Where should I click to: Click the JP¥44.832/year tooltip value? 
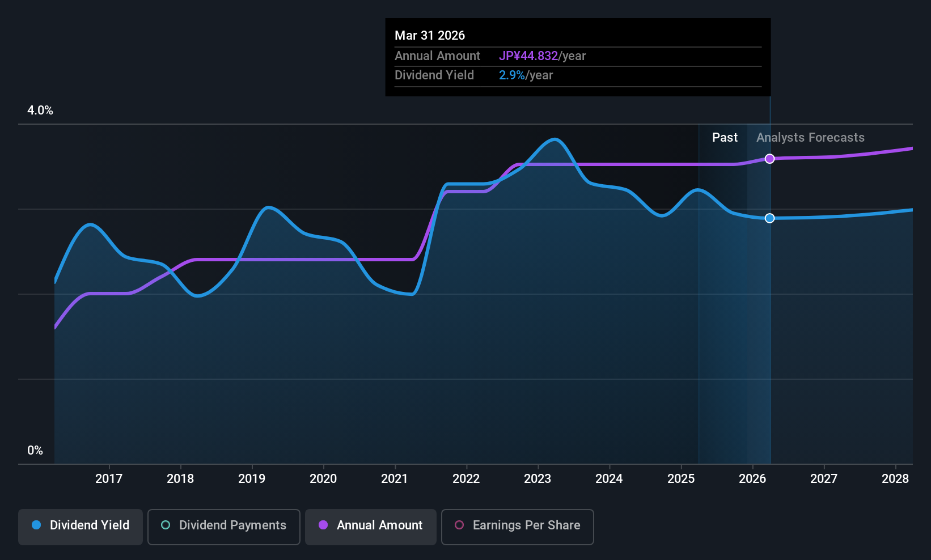click(542, 56)
